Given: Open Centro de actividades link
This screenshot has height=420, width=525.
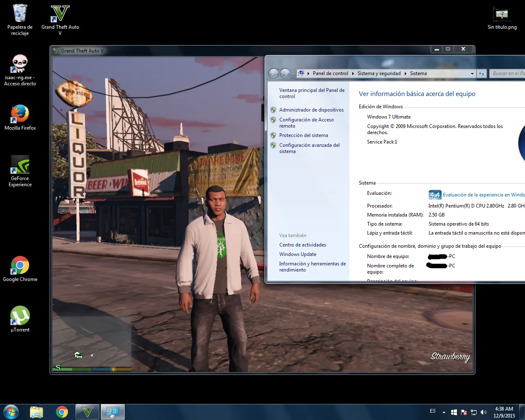Looking at the screenshot, I should [303, 245].
